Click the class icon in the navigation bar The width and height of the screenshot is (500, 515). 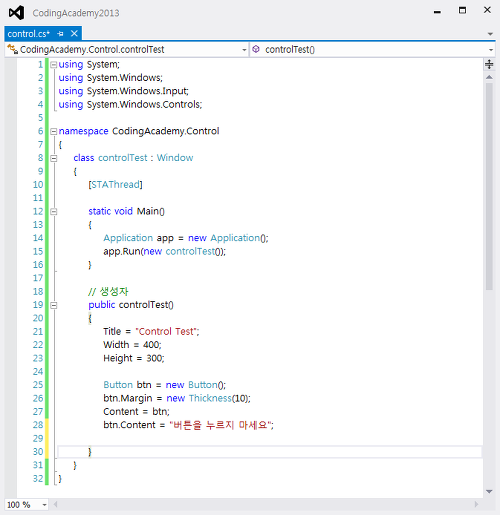[12, 49]
